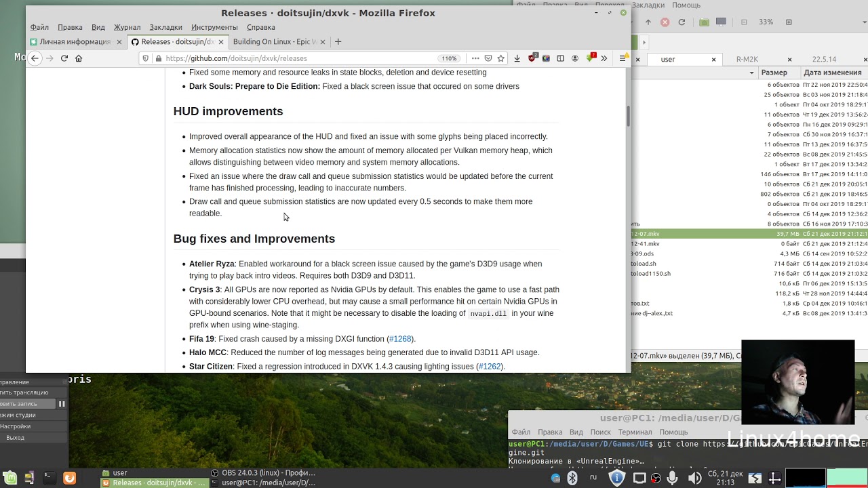The width and height of the screenshot is (868, 488).
Task: Open the terminal's Поиск menu
Action: click(x=600, y=432)
